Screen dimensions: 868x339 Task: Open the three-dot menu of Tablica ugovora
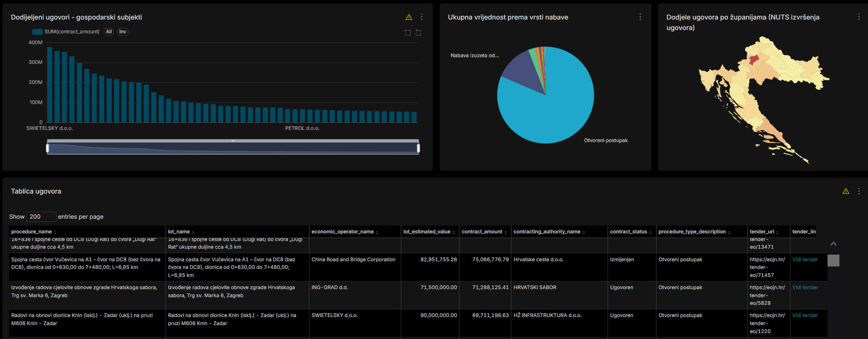[859, 191]
